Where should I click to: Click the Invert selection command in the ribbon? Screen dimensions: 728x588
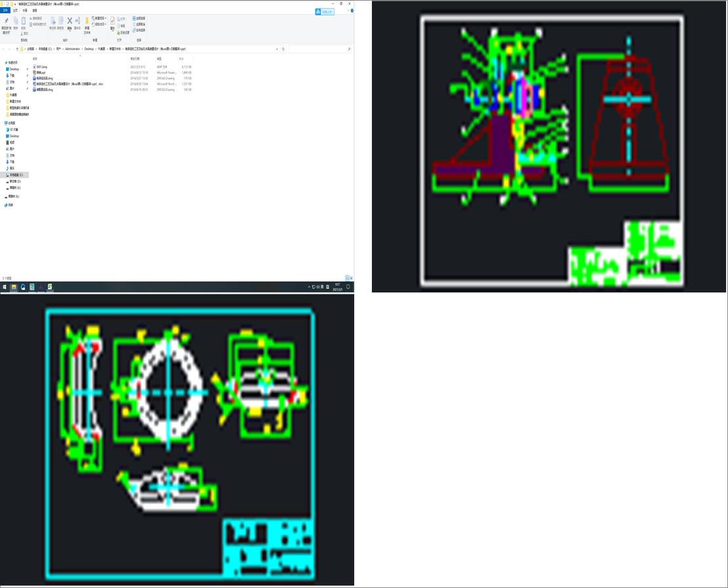[139, 30]
